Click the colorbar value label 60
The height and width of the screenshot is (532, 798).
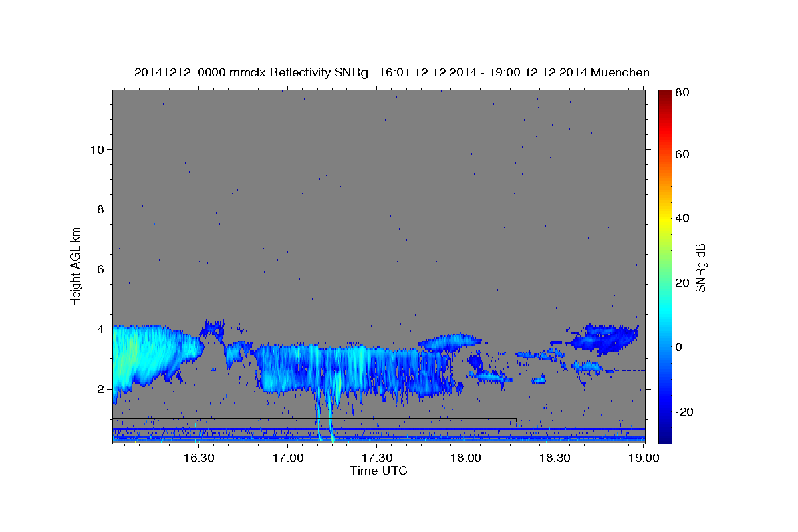pos(682,154)
